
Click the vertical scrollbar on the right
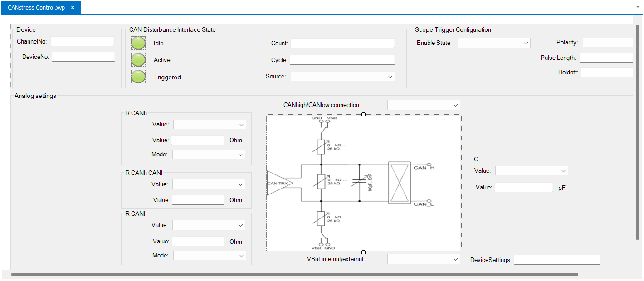click(637, 131)
